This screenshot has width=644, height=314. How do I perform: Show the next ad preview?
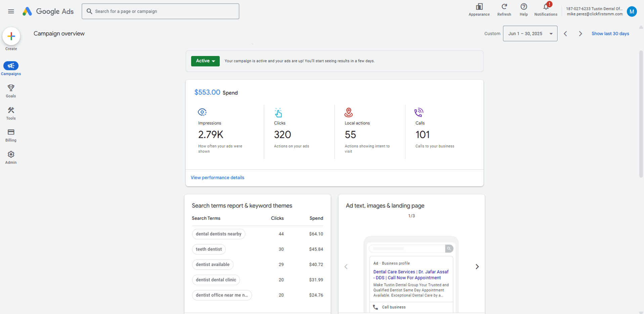[477, 267]
